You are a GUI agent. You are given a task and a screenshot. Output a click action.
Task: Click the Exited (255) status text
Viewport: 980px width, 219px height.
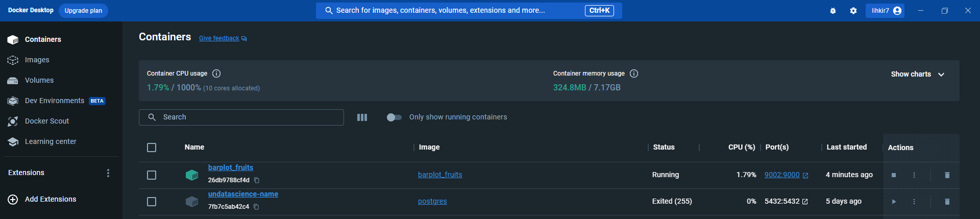pos(672,201)
